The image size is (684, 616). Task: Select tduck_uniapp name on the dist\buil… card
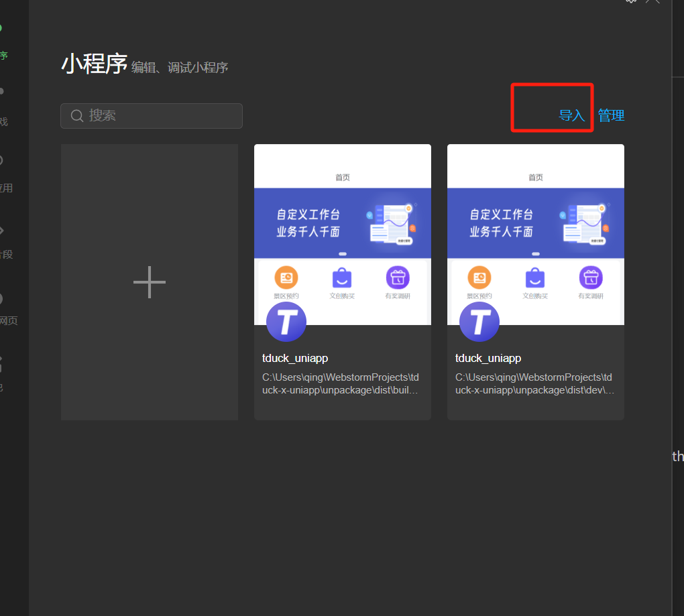tap(295, 359)
